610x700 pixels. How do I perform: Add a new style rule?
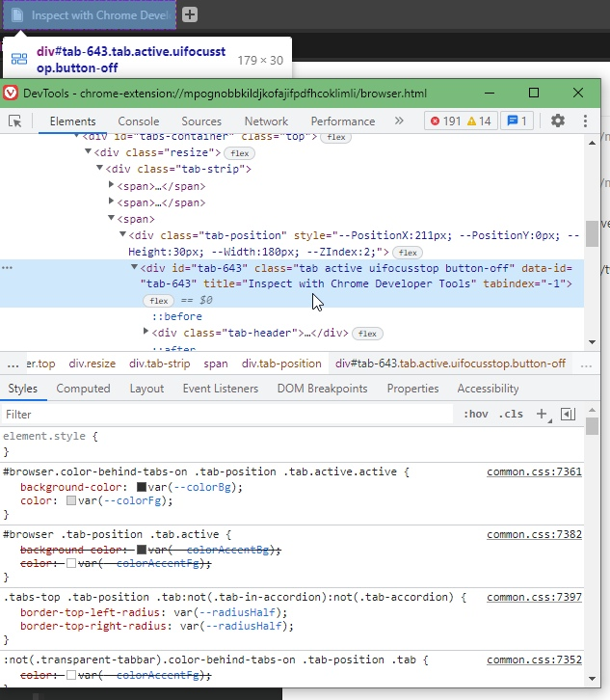(x=542, y=414)
